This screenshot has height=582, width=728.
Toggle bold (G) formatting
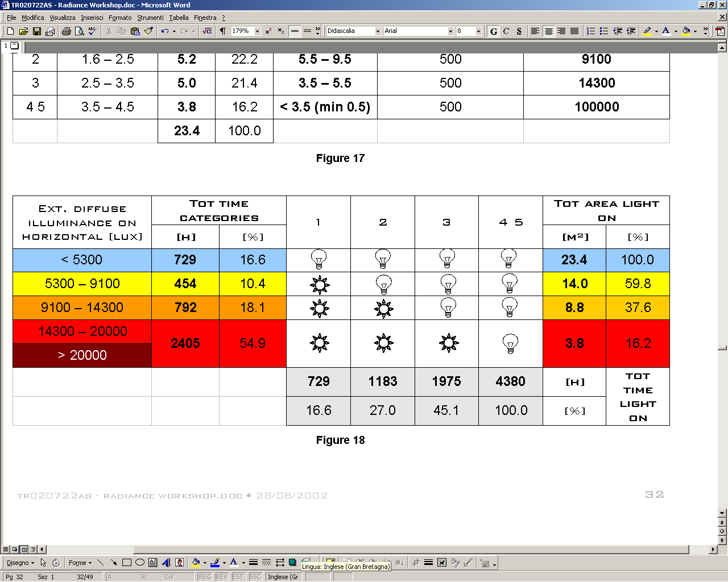[493, 31]
